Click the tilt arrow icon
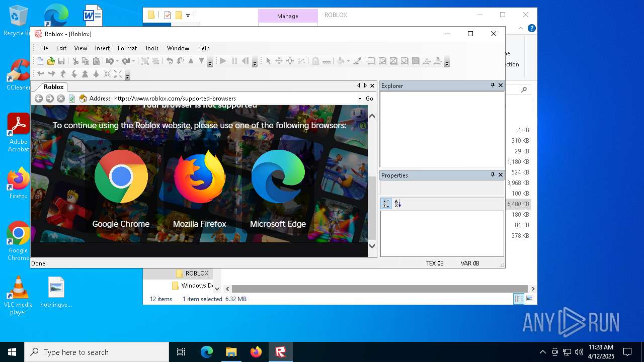Screen dimensions: 644x362 pos(180,61)
